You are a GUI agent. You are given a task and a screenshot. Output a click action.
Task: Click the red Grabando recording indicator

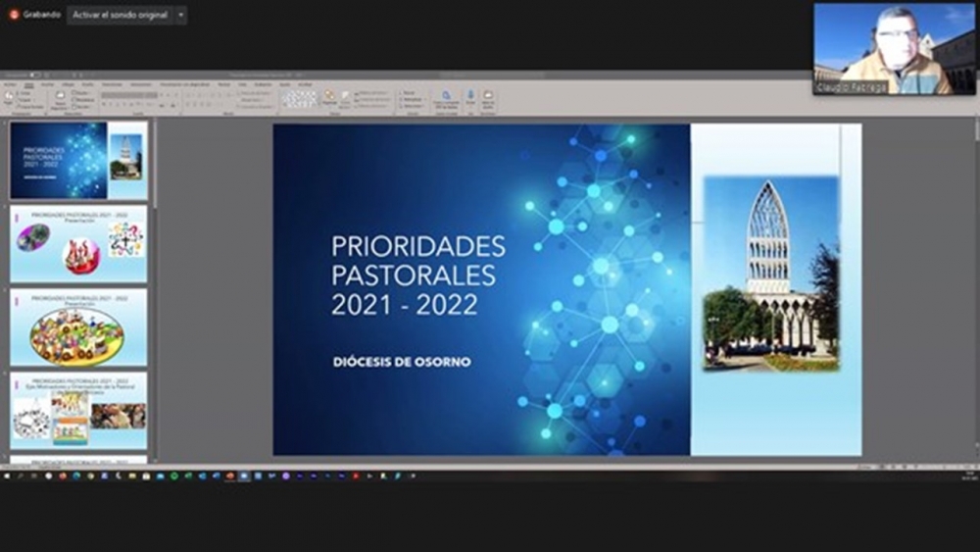tap(14, 15)
